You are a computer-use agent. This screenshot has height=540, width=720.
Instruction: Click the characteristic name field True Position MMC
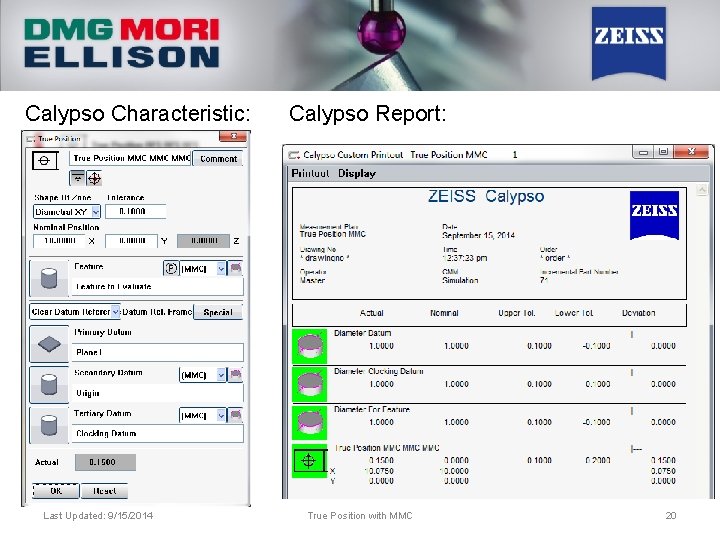click(x=130, y=158)
